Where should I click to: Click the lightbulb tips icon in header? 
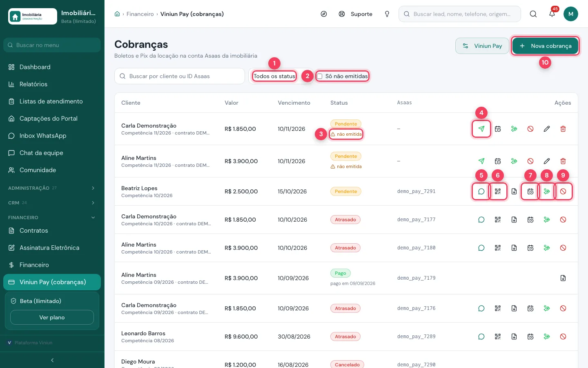click(x=387, y=14)
